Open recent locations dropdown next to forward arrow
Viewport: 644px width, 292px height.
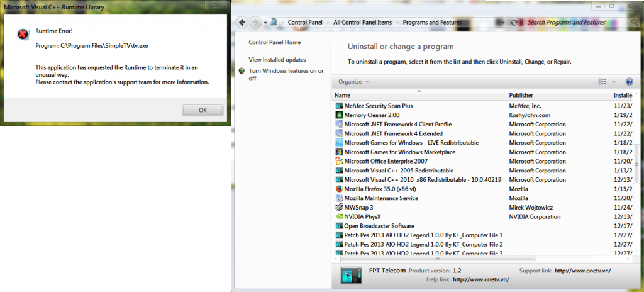265,23
